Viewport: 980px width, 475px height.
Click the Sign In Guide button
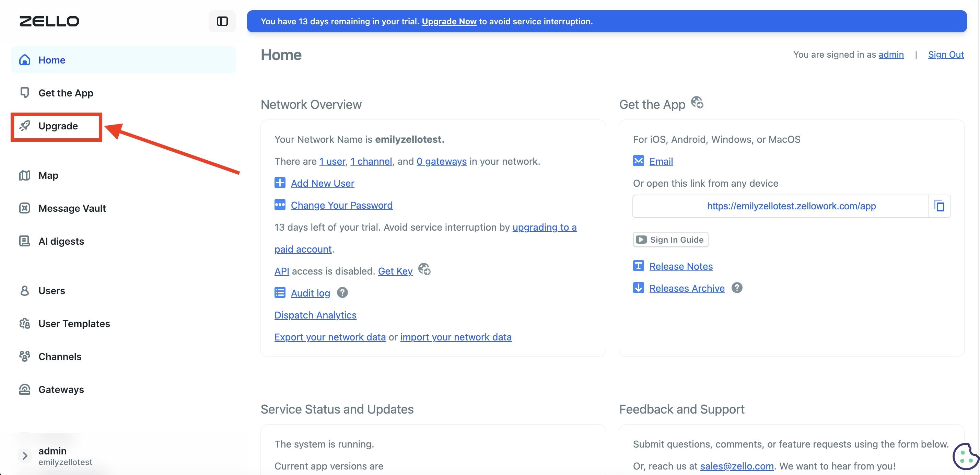coord(671,240)
